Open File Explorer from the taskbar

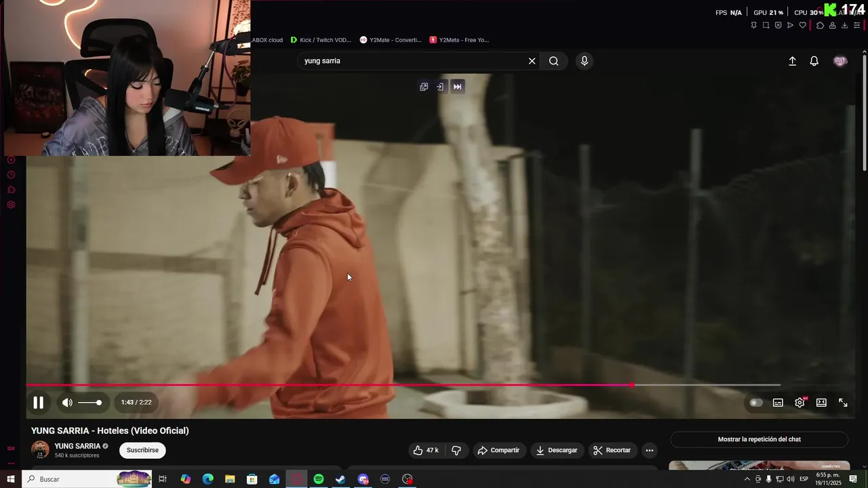point(230,479)
